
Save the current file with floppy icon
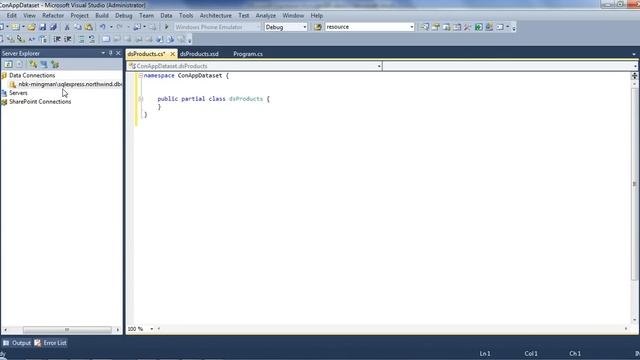42,27
